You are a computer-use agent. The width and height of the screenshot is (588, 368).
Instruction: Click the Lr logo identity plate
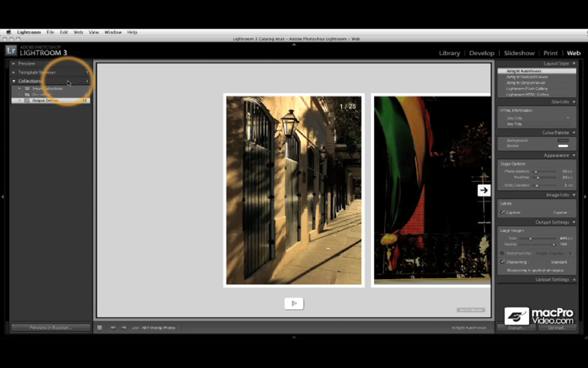pos(11,50)
